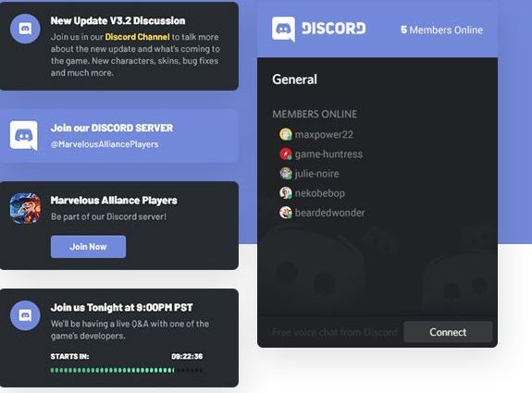
Task: Click the white Discord icon by Join our DISCORD SERVER
Action: tap(24, 136)
